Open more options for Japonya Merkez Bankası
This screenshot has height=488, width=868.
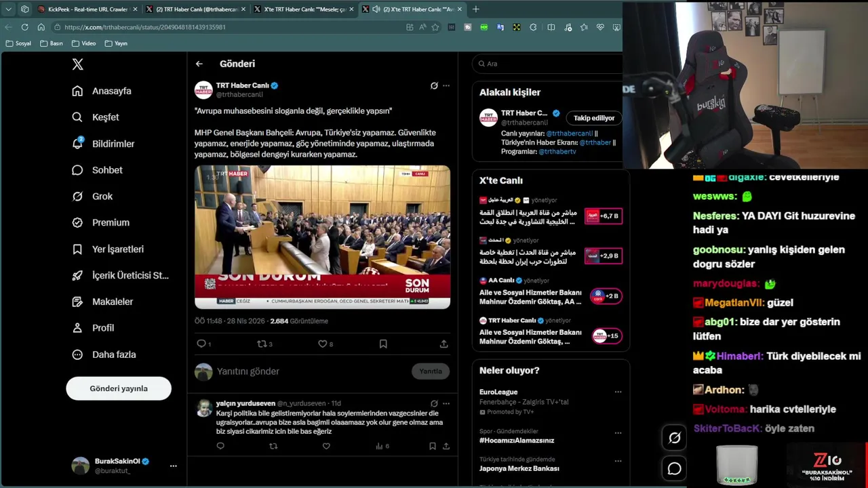click(x=618, y=461)
